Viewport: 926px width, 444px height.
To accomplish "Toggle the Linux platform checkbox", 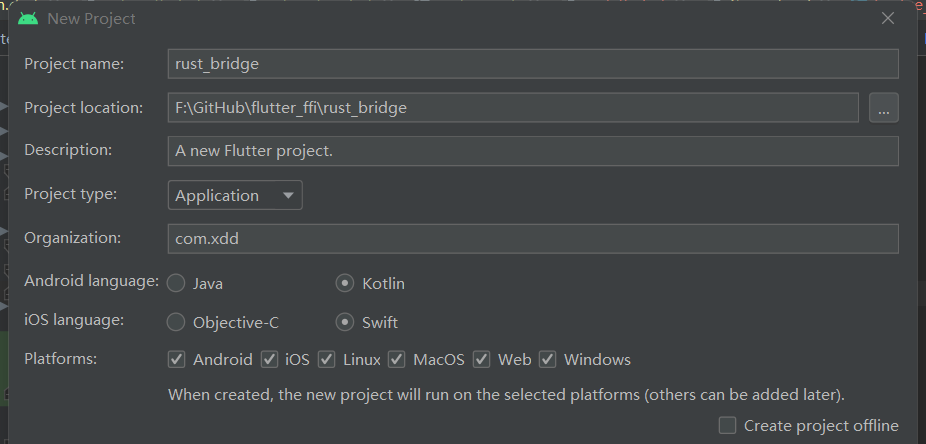I will pyautogui.click(x=327, y=359).
